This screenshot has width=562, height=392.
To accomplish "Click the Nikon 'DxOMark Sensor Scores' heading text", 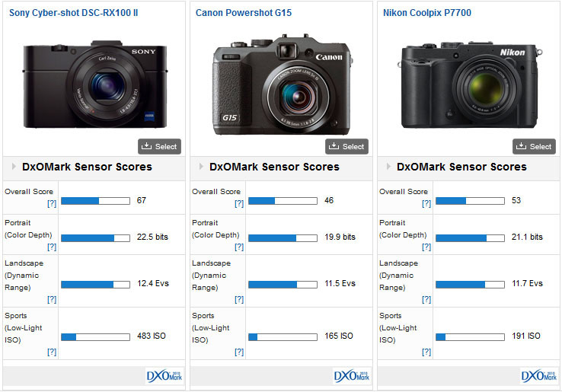I will [461, 167].
